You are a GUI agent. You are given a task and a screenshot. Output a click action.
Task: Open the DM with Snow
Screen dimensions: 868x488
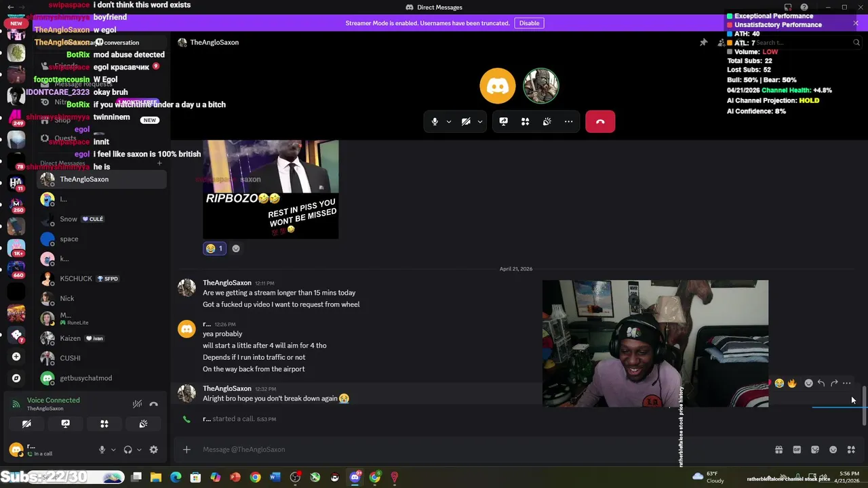(102, 219)
